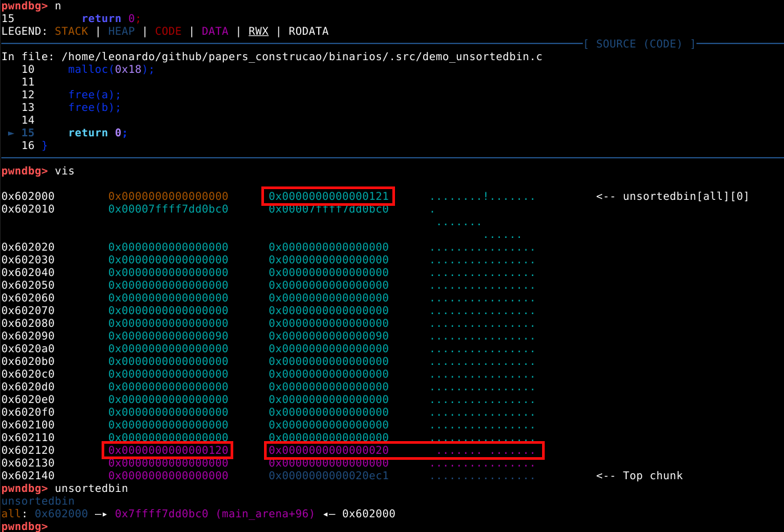Viewport: 784px width, 532px height.
Task: Click the STACK label in the legend
Action: [x=72, y=31]
